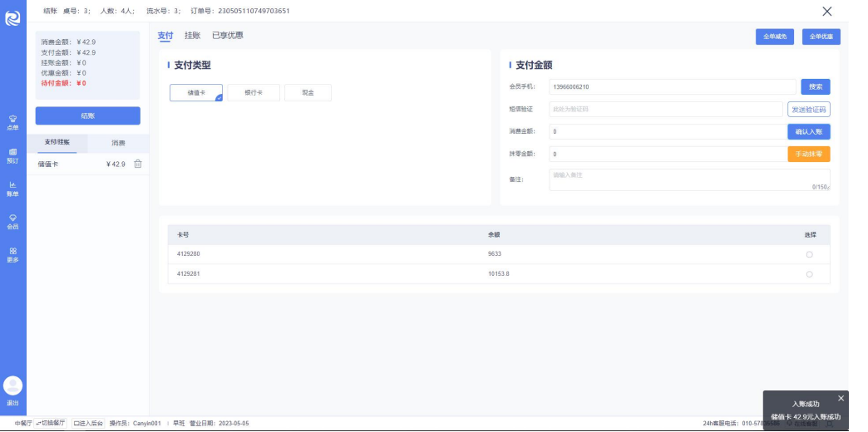Click the red 待付金额 ¥0 line

coord(64,83)
